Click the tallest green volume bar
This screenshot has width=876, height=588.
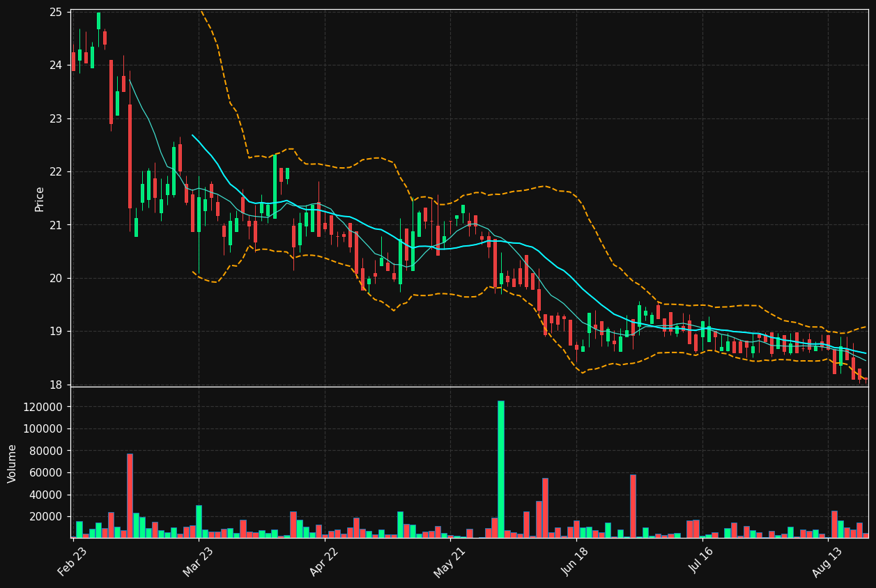500,469
